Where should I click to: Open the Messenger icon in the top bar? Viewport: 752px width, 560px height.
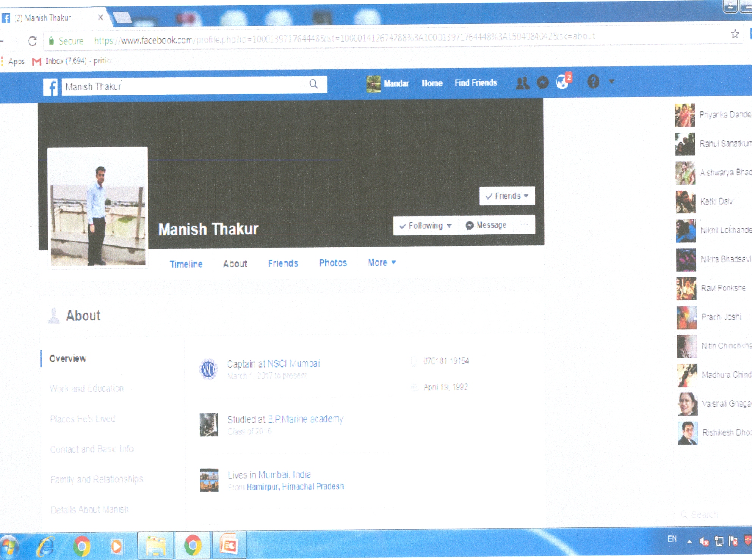click(543, 83)
